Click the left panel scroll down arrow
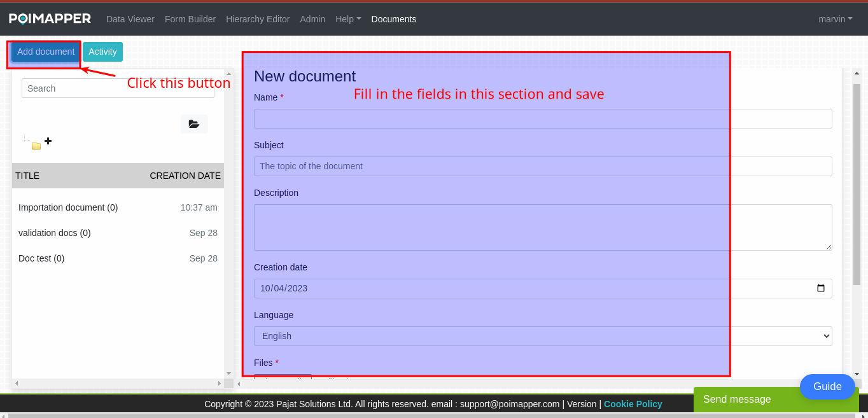This screenshot has height=418, width=868. point(228,373)
